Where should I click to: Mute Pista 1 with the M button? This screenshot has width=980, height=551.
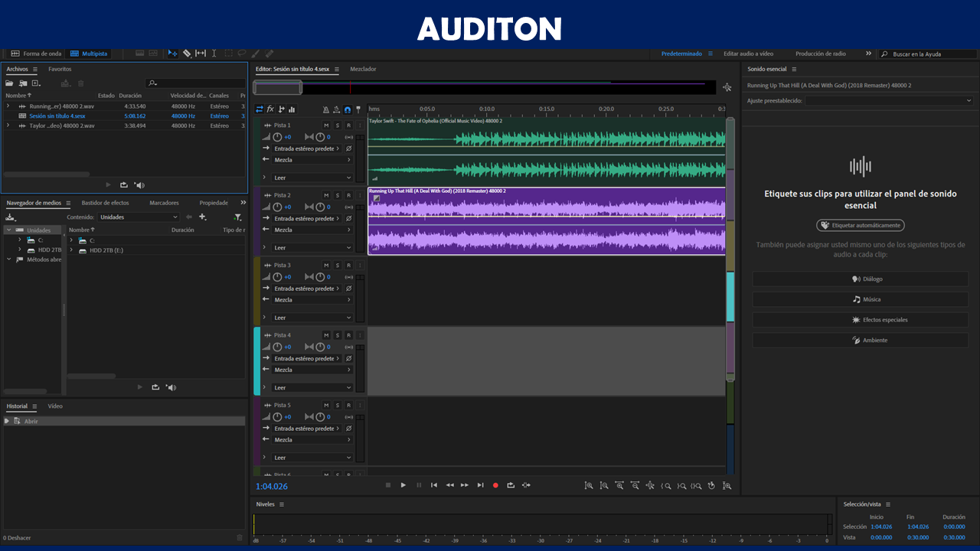pyautogui.click(x=326, y=125)
